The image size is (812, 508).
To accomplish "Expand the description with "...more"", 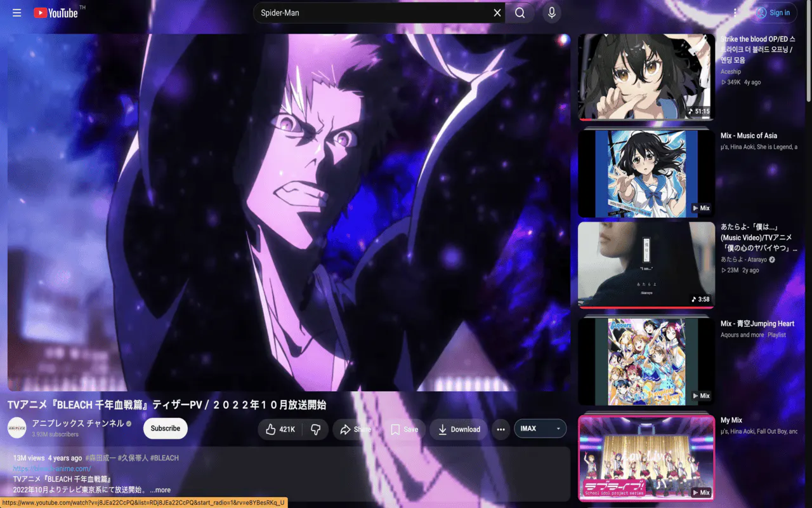I will (160, 490).
